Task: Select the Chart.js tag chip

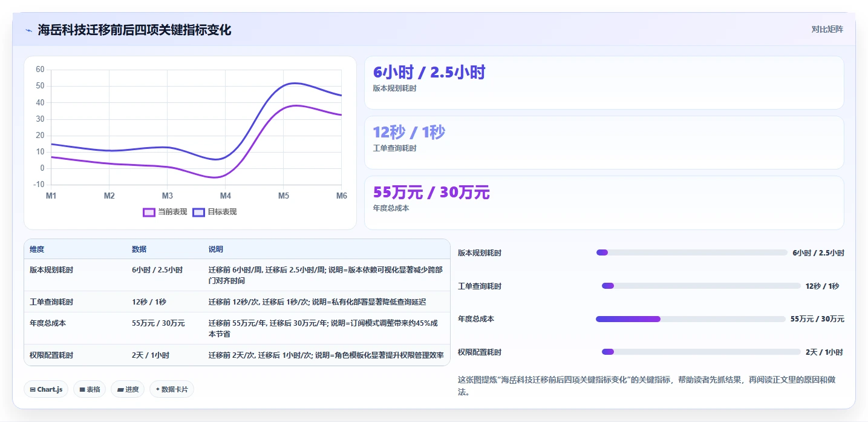Action: [x=46, y=389]
